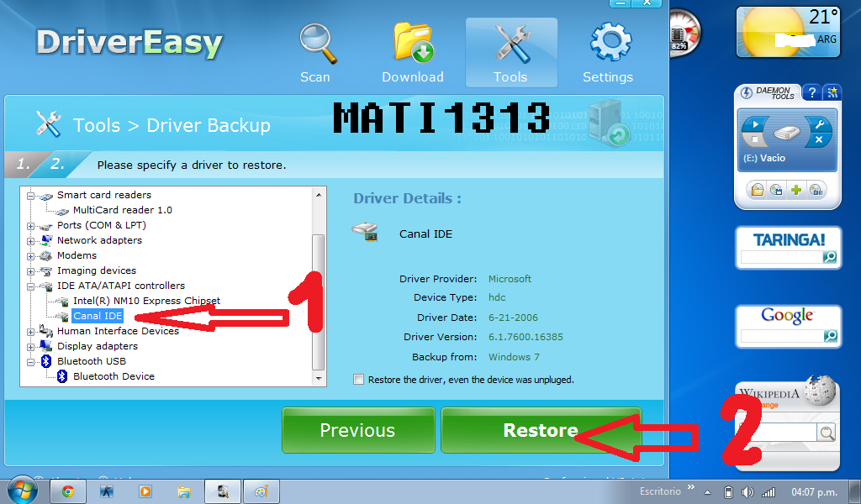Click the Daemon Tools virtual drive icon
The image size is (861, 504).
pyautogui.click(x=787, y=132)
